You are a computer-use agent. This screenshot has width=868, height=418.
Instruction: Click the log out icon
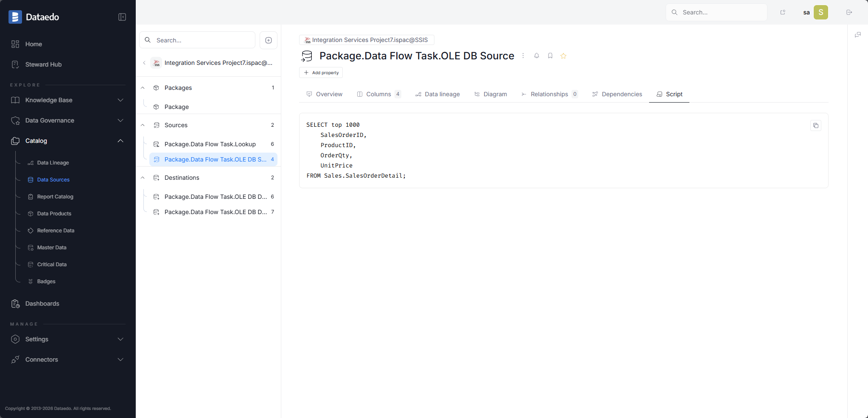click(x=848, y=12)
